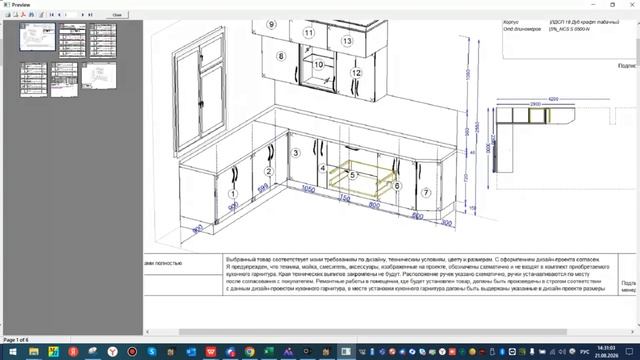
Task: Go to the previous page
Action: [59, 15]
